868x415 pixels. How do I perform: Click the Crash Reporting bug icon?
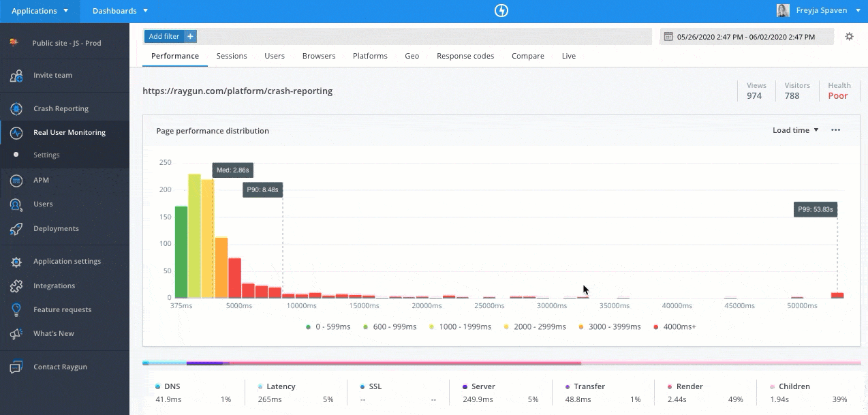16,109
